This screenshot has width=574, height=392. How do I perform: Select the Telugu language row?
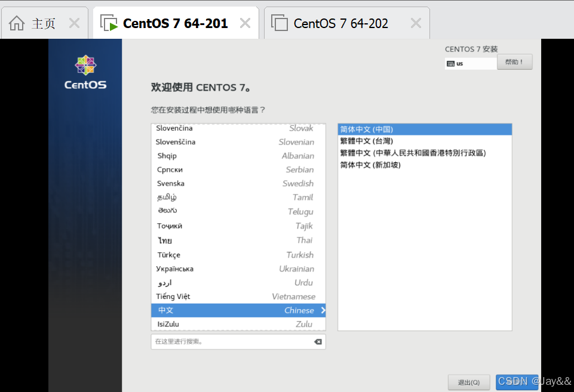pos(238,211)
